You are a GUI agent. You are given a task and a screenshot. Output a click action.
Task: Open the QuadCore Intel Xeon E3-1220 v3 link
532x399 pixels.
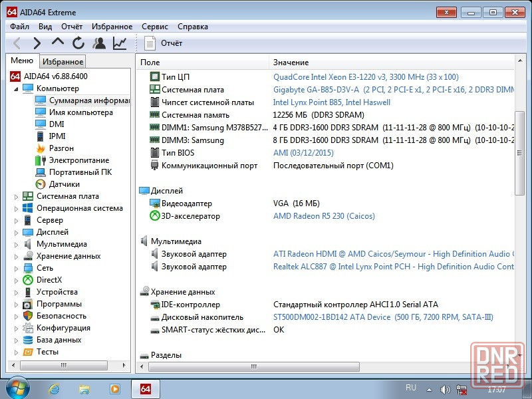366,77
